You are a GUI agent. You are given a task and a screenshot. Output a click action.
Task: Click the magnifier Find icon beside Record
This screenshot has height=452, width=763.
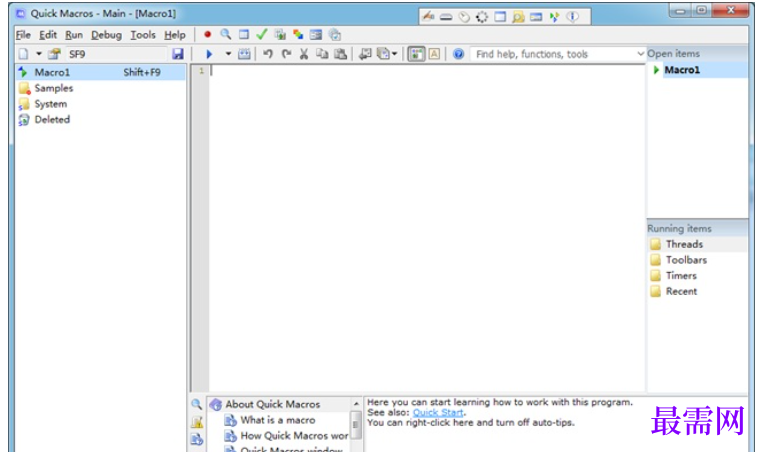tap(225, 35)
